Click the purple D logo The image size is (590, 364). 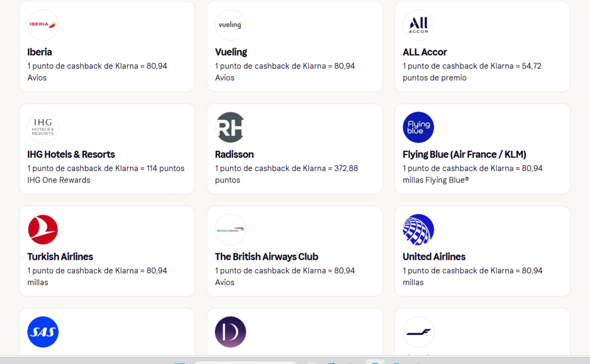click(230, 332)
